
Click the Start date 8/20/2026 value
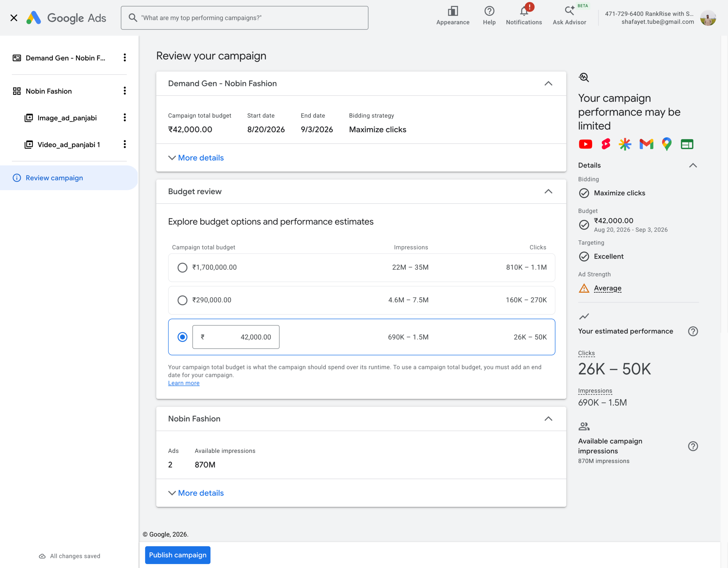pos(266,130)
